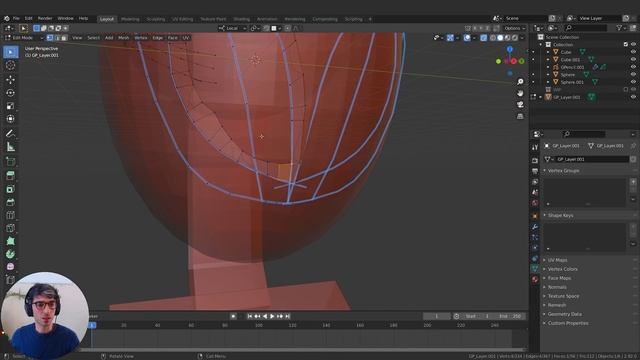Open the Local transform orientation dropdown
The width and height of the screenshot is (640, 360).
point(233,28)
